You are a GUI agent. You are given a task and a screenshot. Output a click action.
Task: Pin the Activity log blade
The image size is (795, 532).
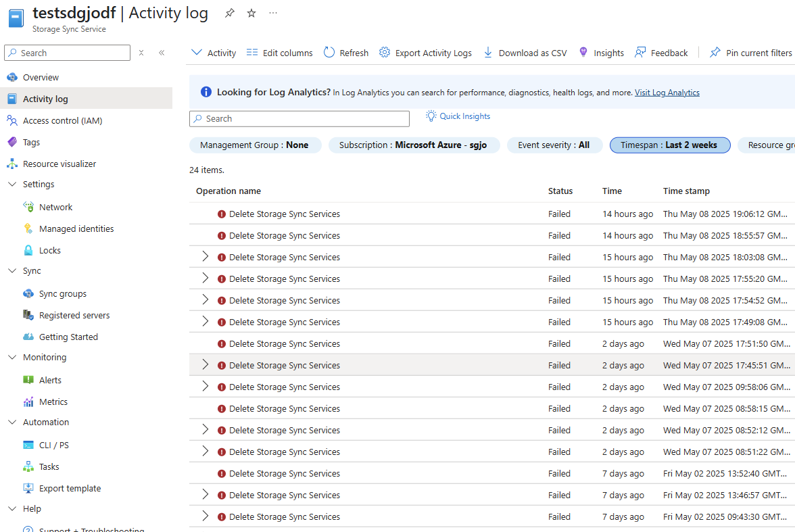(x=230, y=14)
